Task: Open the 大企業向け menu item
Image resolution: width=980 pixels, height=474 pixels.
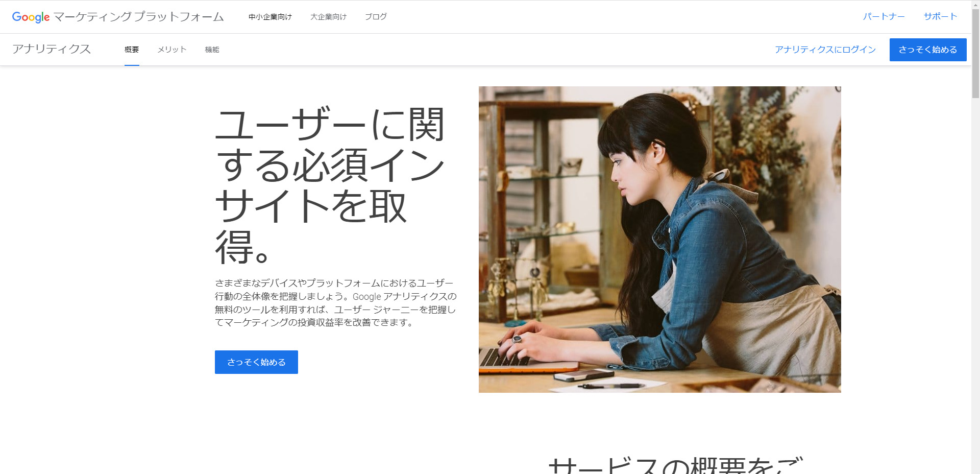Action: pyautogui.click(x=328, y=17)
